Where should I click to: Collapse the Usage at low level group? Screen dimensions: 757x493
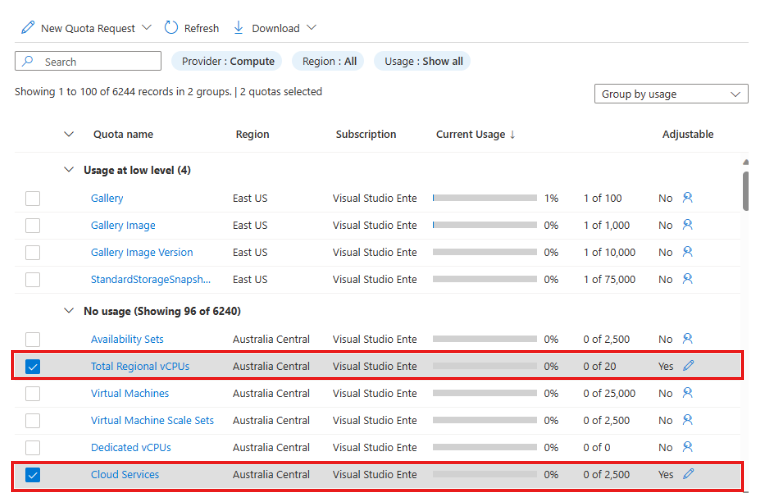click(x=69, y=170)
